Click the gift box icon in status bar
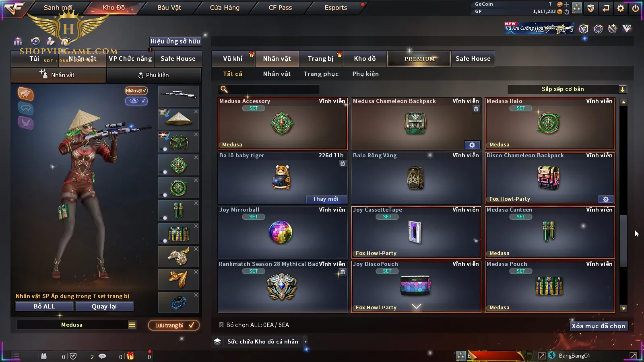The width and height of the screenshot is (644, 362). pyautogui.click(x=130, y=356)
